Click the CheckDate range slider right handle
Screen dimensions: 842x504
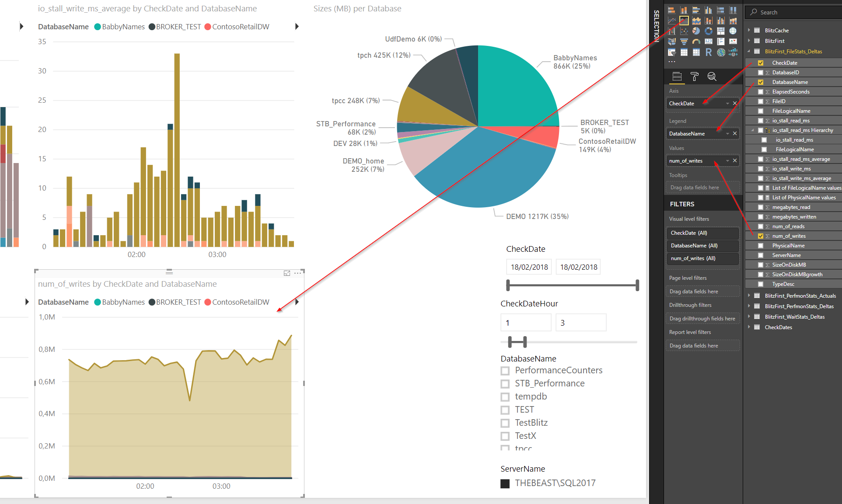coord(637,285)
